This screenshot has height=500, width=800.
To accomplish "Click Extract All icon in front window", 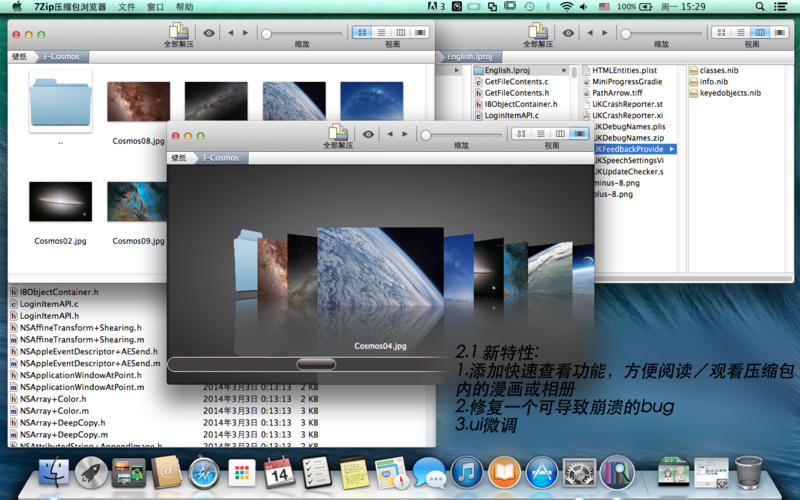I will click(337, 132).
